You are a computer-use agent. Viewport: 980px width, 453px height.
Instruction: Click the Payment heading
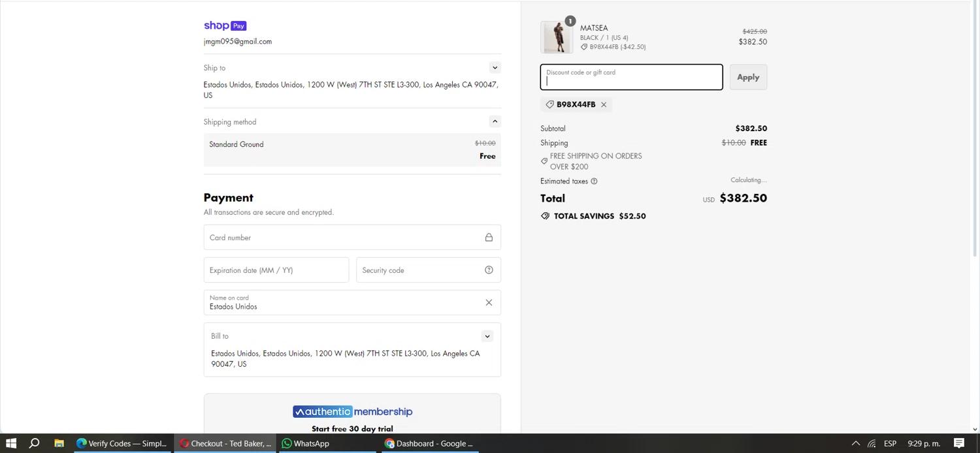coord(228,198)
